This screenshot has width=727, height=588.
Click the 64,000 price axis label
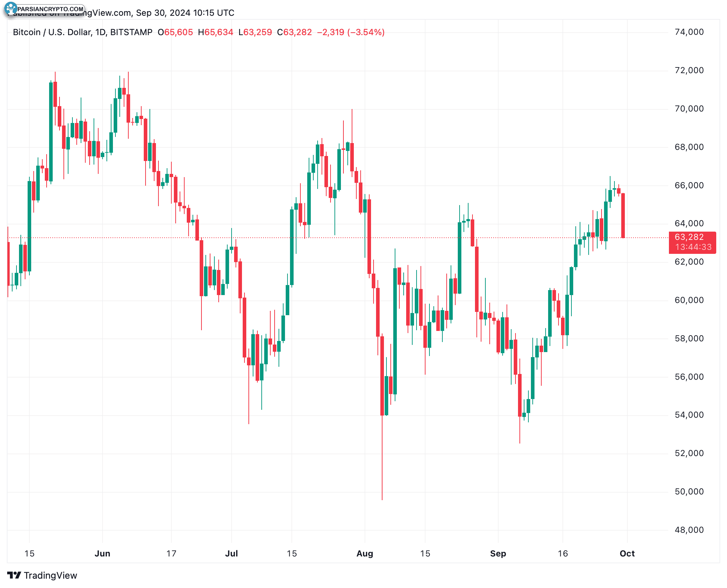point(689,223)
